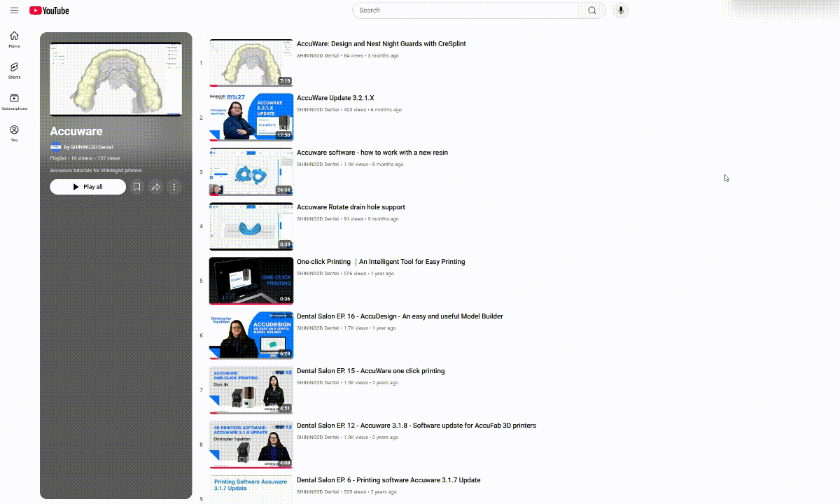Open title 'AccuWare: Design and Nest Night Guards'

click(x=381, y=43)
